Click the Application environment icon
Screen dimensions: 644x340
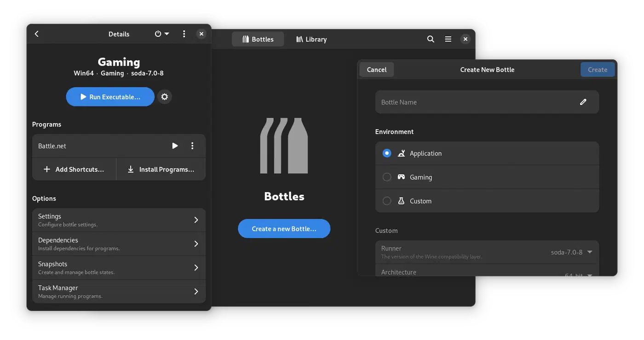tap(401, 153)
